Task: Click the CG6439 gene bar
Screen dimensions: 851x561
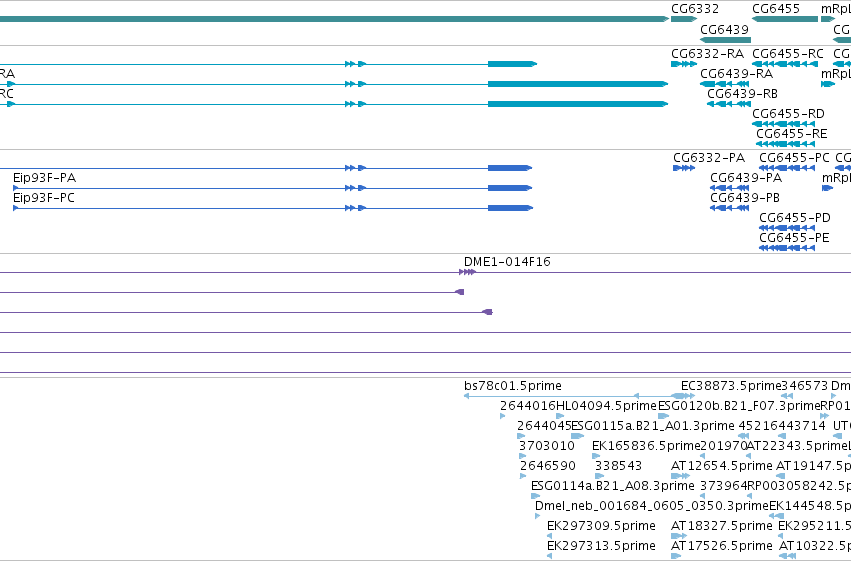Action: click(x=726, y=40)
